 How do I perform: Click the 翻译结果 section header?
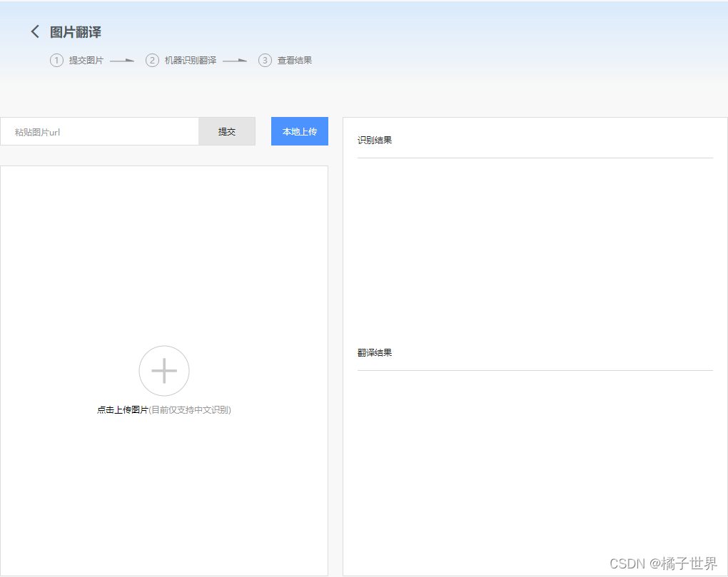point(375,352)
